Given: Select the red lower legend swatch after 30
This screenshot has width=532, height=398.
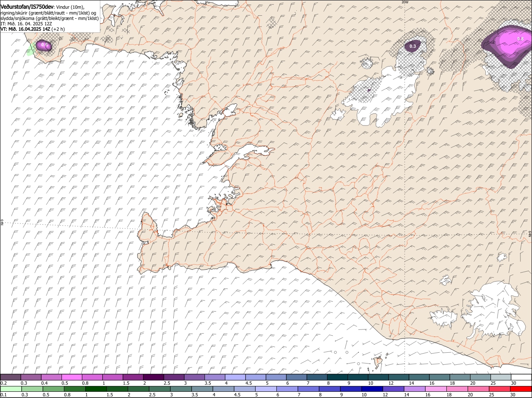Looking at the screenshot, I should (521, 389).
